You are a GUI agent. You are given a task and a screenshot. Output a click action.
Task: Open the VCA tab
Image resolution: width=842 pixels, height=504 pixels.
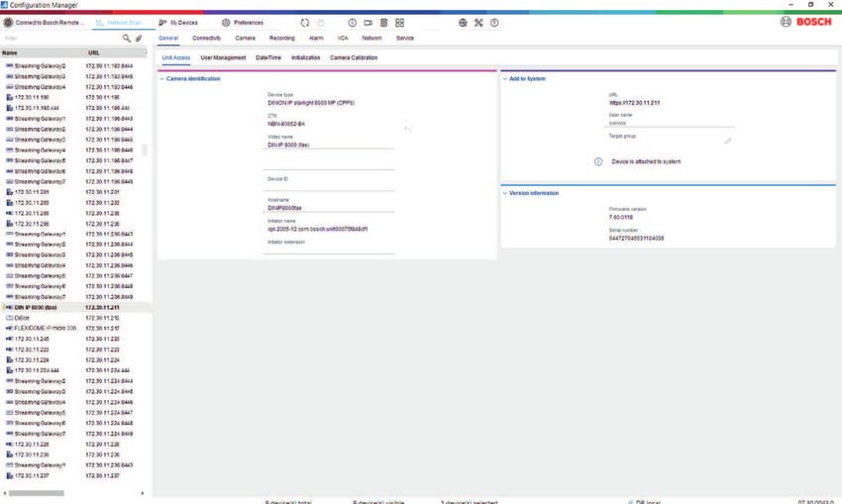coord(343,38)
